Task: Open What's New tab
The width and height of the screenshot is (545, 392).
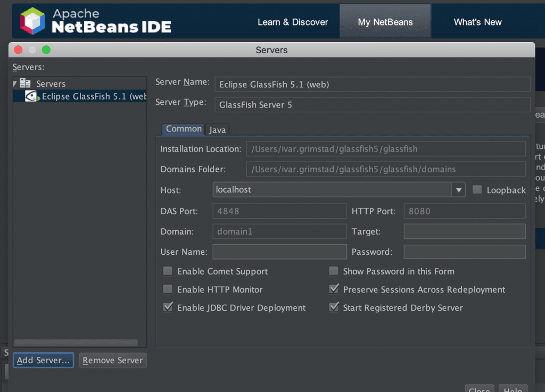Action: tap(477, 22)
